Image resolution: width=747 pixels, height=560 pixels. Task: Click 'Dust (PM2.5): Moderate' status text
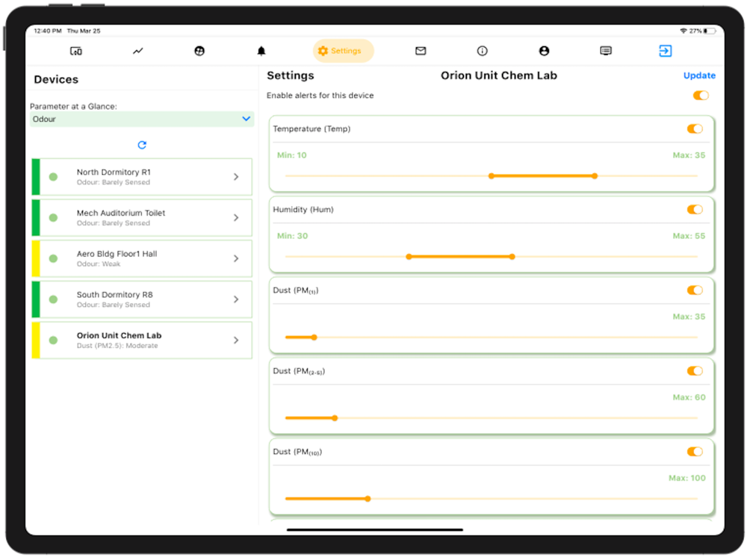(117, 346)
